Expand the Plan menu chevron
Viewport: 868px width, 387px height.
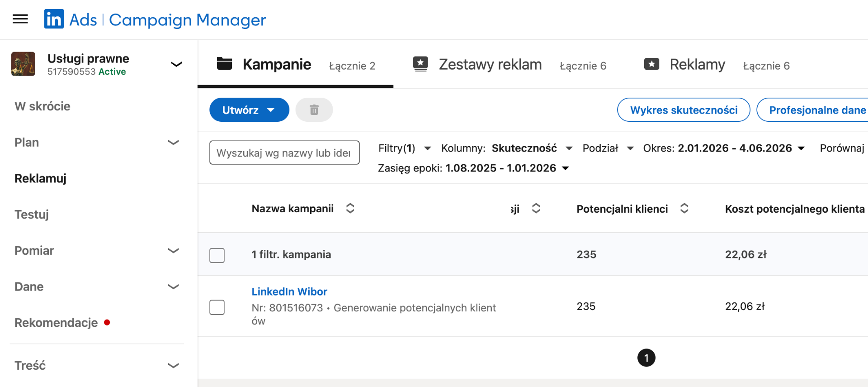174,143
